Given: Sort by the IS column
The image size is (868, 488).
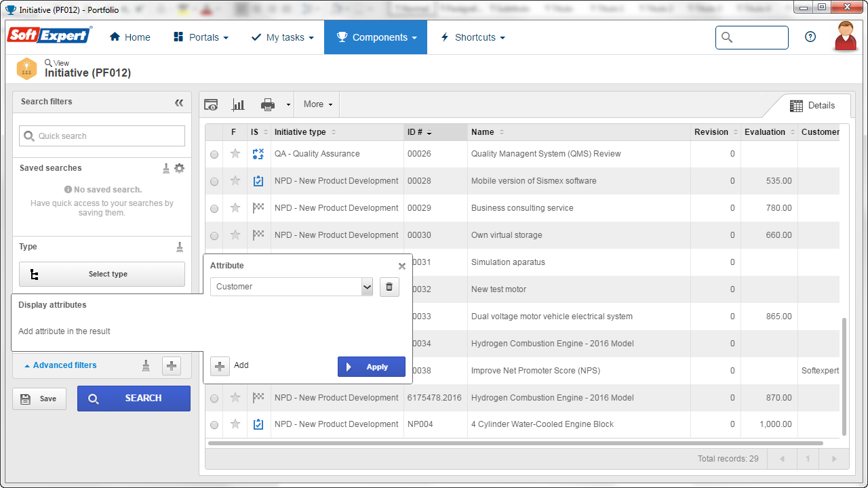Looking at the screenshot, I should [259, 132].
